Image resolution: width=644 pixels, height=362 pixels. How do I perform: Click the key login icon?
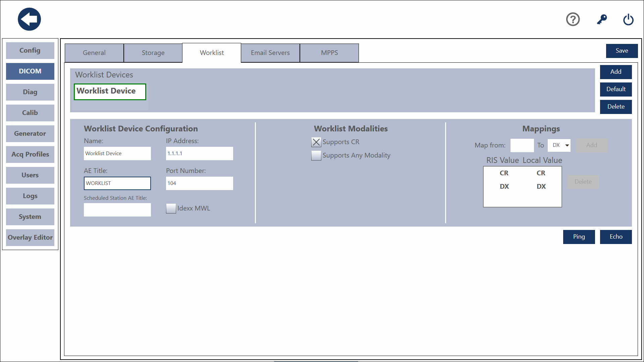pyautogui.click(x=602, y=19)
